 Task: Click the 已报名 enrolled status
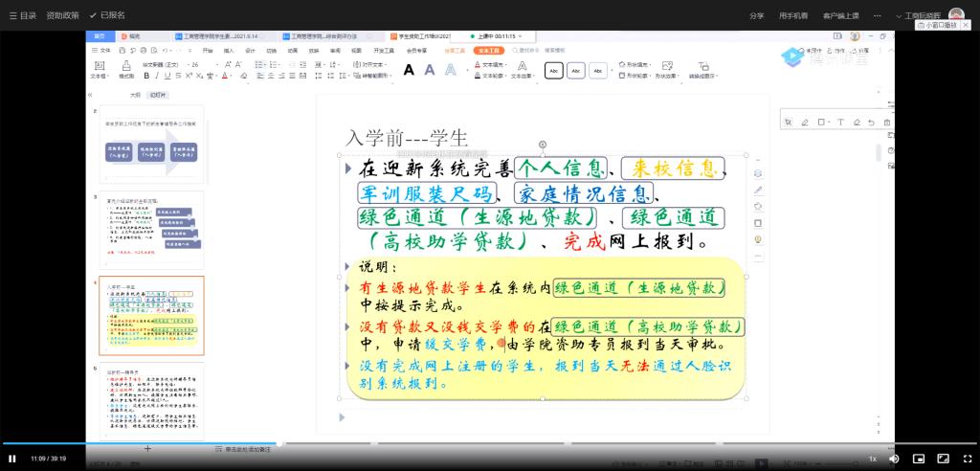(107, 15)
